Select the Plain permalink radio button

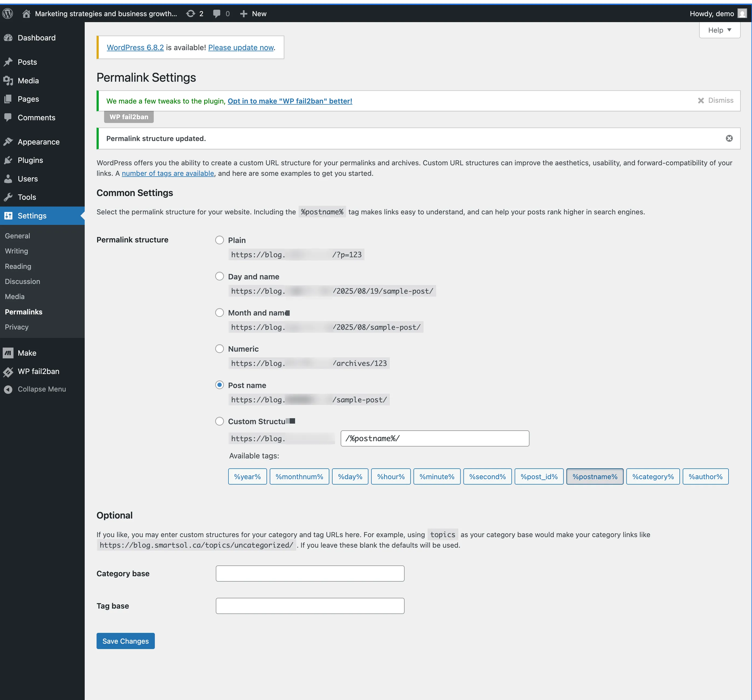tap(219, 240)
